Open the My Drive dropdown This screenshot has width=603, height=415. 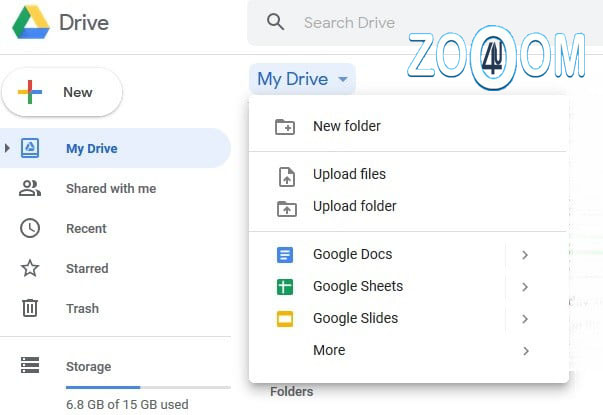pyautogui.click(x=302, y=79)
